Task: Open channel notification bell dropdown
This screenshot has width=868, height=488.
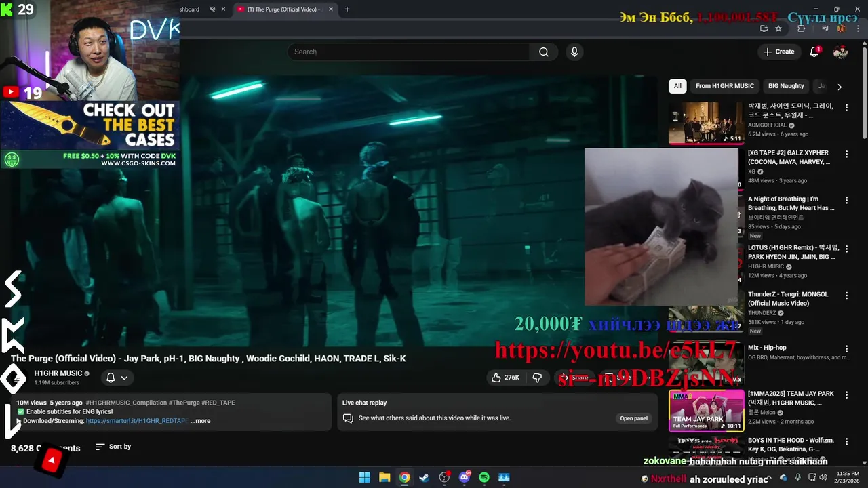Action: point(117,378)
